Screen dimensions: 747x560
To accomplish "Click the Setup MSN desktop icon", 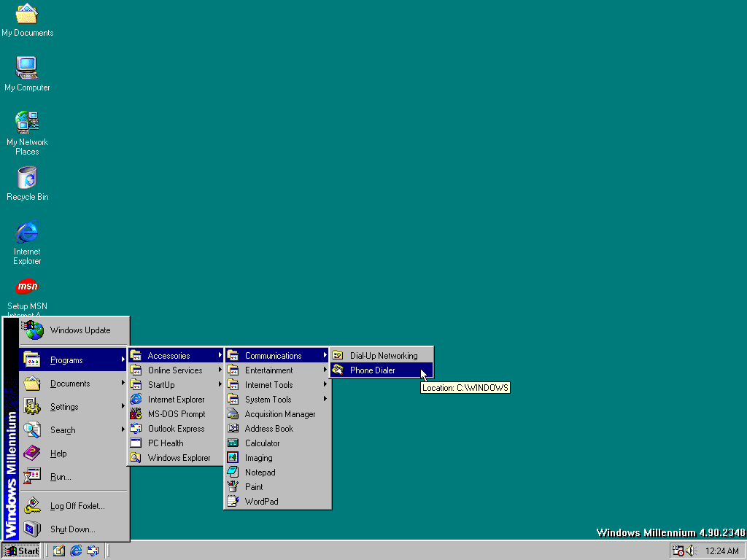I will [27, 287].
